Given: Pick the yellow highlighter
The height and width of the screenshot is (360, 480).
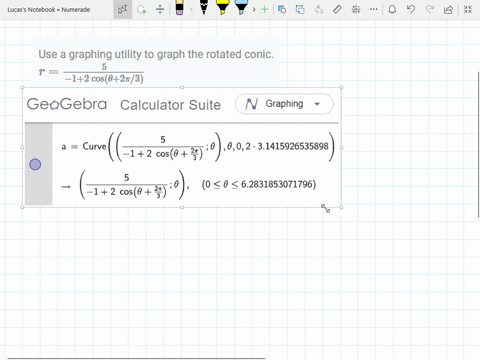Looking at the screenshot, I should 222,7.
